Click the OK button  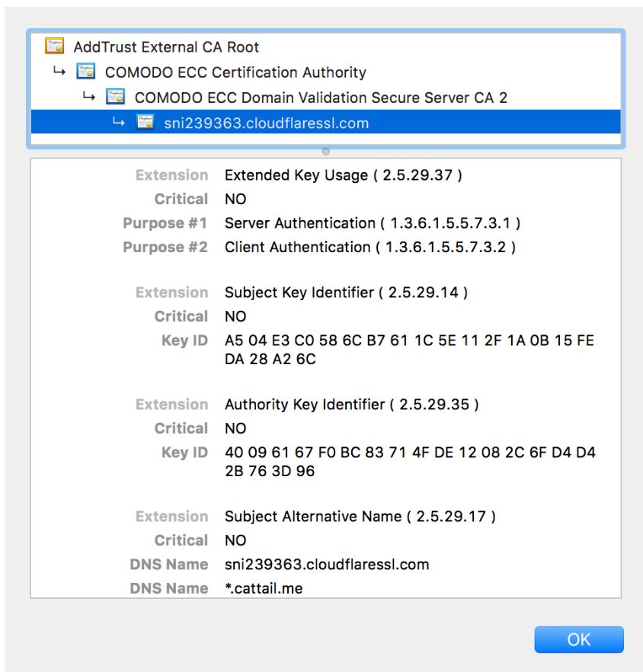(x=579, y=639)
